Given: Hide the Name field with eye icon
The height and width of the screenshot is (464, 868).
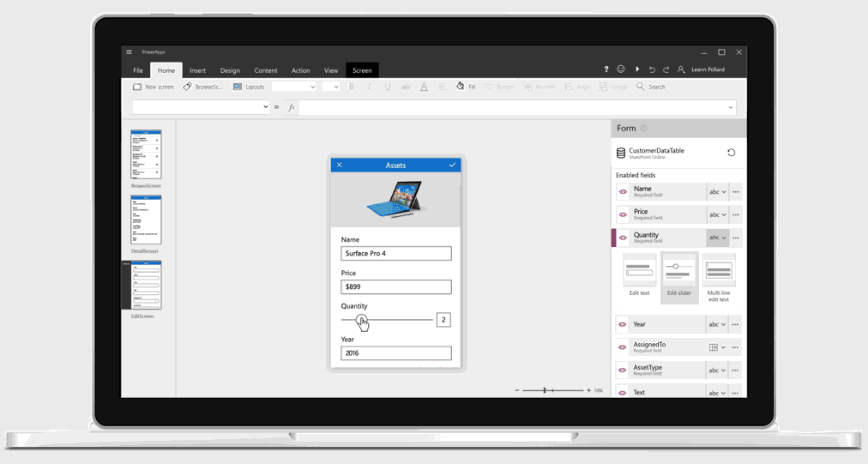Looking at the screenshot, I should tap(623, 192).
